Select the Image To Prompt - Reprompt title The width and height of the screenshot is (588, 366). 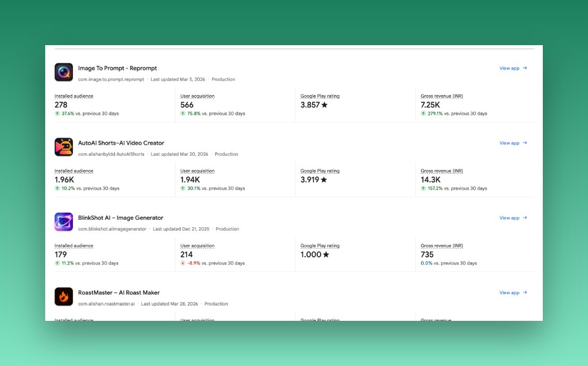click(117, 68)
